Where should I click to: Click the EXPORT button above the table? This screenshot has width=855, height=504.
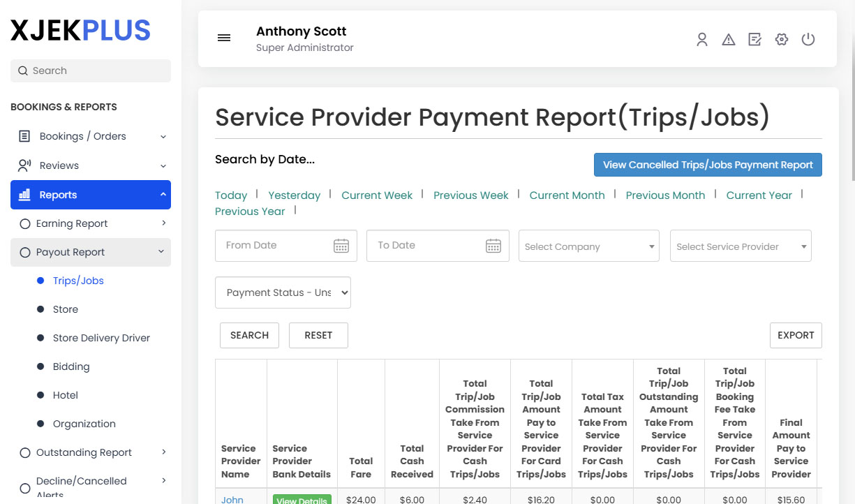(x=796, y=335)
